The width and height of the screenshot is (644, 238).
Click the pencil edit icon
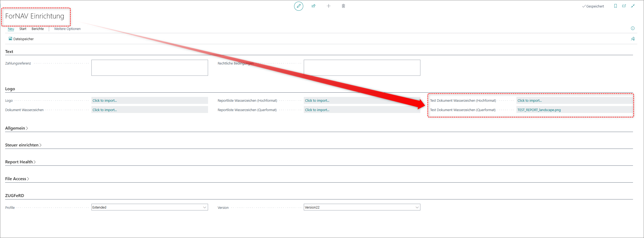[x=299, y=6]
